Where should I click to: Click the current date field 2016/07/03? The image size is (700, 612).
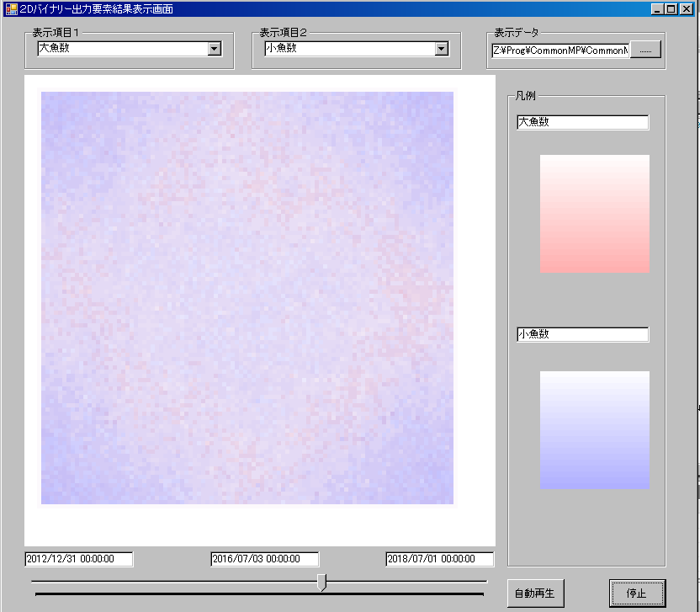pos(265,559)
